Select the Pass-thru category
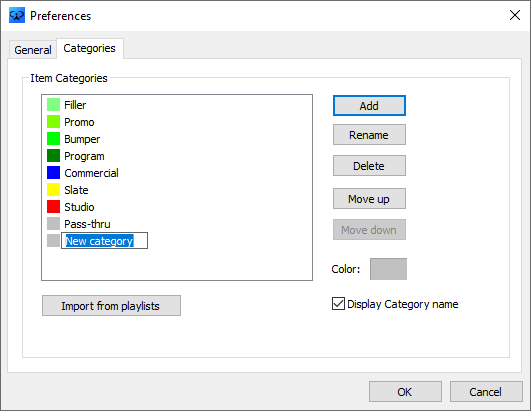Screen dimensions: 531x411 [x=87, y=224]
